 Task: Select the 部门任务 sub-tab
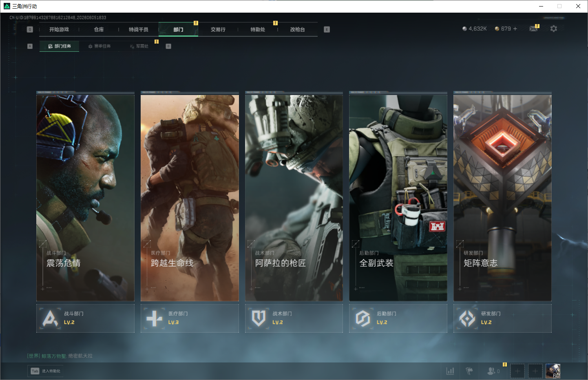[x=60, y=46]
